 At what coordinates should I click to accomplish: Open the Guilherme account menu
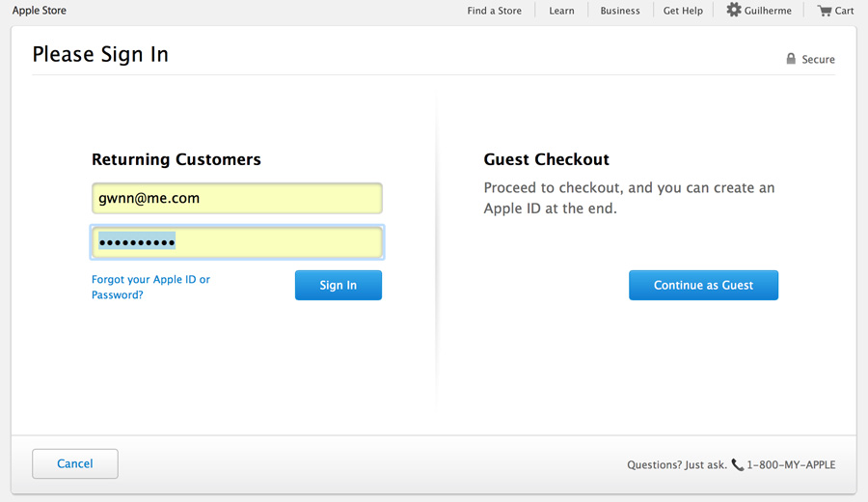[768, 11]
